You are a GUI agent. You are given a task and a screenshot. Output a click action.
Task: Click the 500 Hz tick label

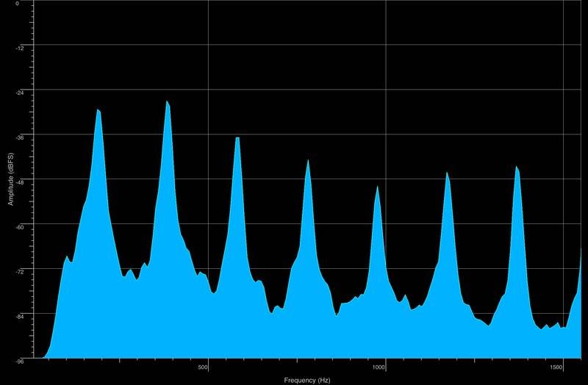tap(204, 367)
